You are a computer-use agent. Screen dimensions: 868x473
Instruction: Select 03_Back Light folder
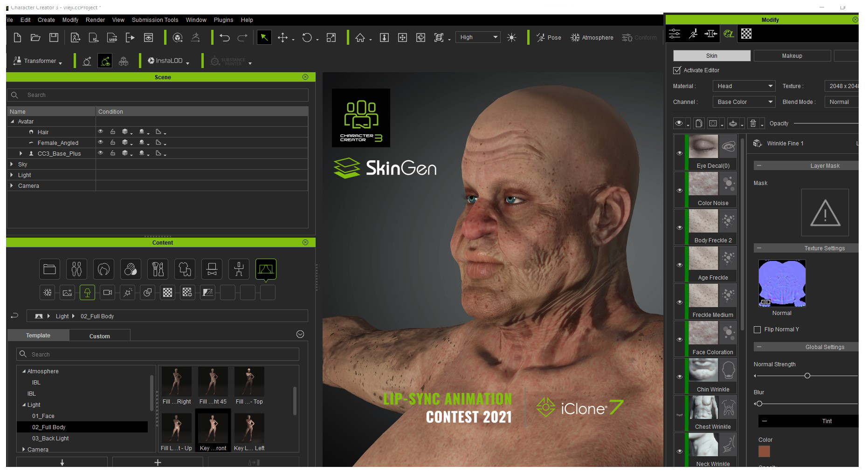[x=50, y=439]
